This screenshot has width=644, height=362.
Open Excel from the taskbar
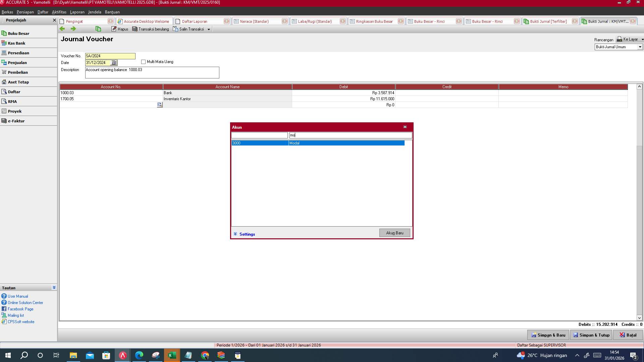click(x=172, y=355)
